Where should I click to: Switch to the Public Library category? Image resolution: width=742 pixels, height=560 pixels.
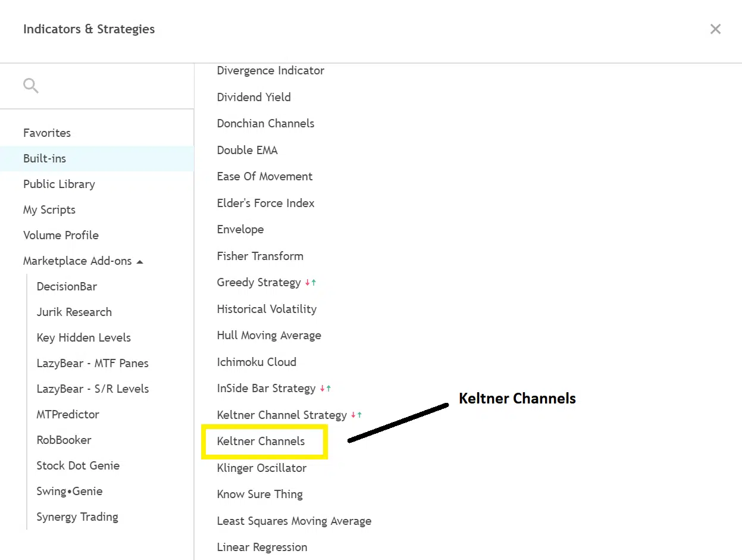(59, 184)
